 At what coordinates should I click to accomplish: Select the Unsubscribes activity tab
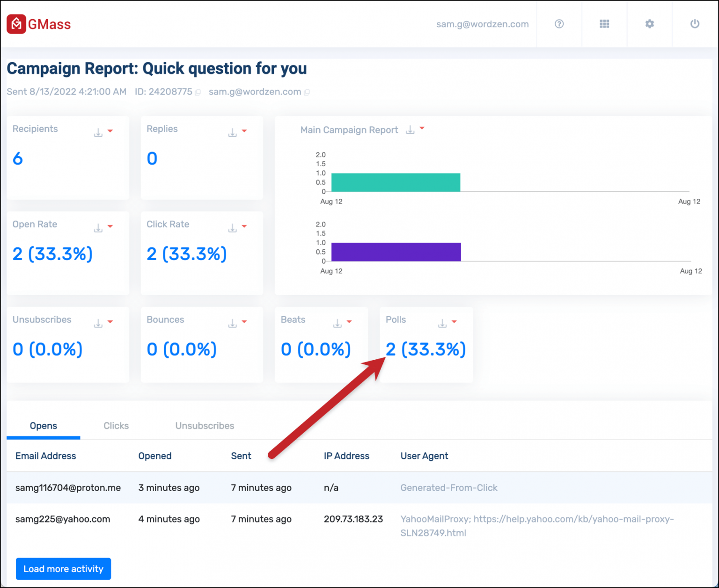pos(205,426)
